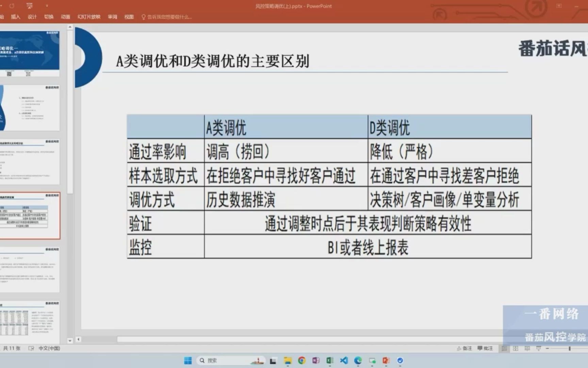Click the Repeat/Redo icon in quick access toolbar
The image size is (588, 368).
(x=12, y=6)
